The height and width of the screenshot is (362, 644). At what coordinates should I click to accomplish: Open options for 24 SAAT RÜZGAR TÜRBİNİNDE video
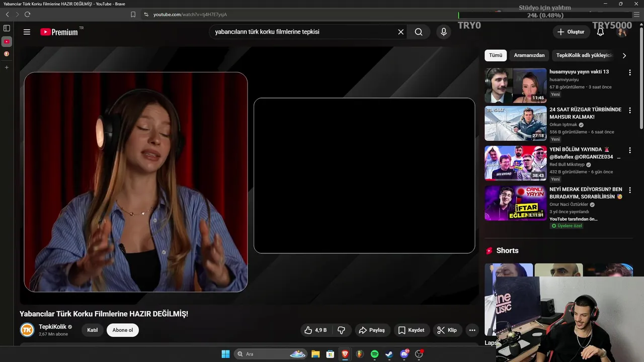(x=629, y=110)
